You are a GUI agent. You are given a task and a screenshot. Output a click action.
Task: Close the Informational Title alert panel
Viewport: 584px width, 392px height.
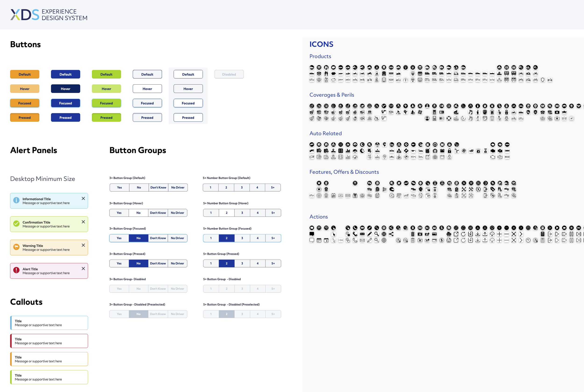pyautogui.click(x=83, y=199)
